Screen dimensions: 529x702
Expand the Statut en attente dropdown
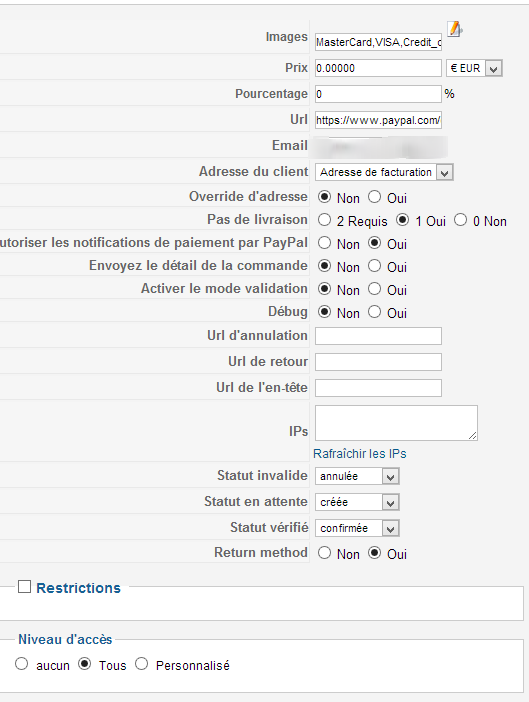tap(357, 502)
